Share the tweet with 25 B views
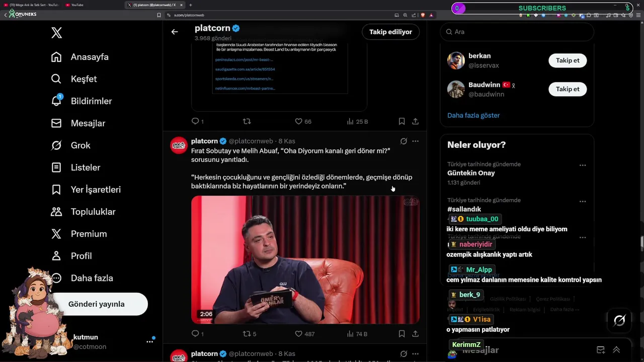Viewport: 644px width, 362px height. point(415,121)
